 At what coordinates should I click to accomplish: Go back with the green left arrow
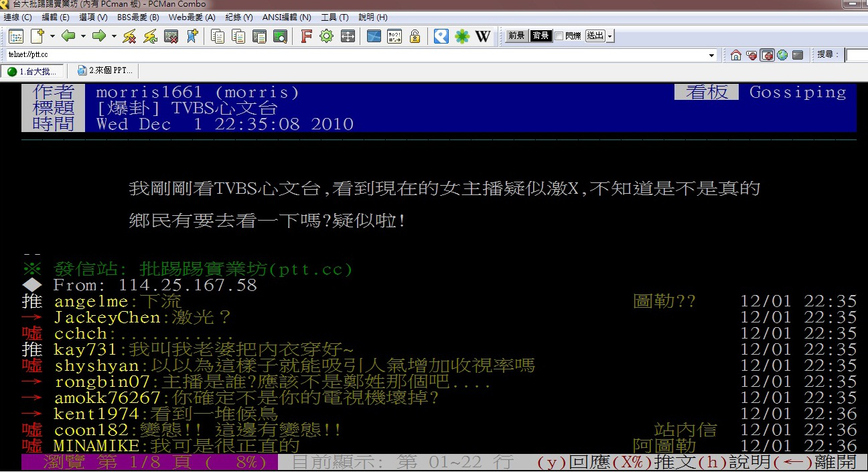(x=68, y=36)
